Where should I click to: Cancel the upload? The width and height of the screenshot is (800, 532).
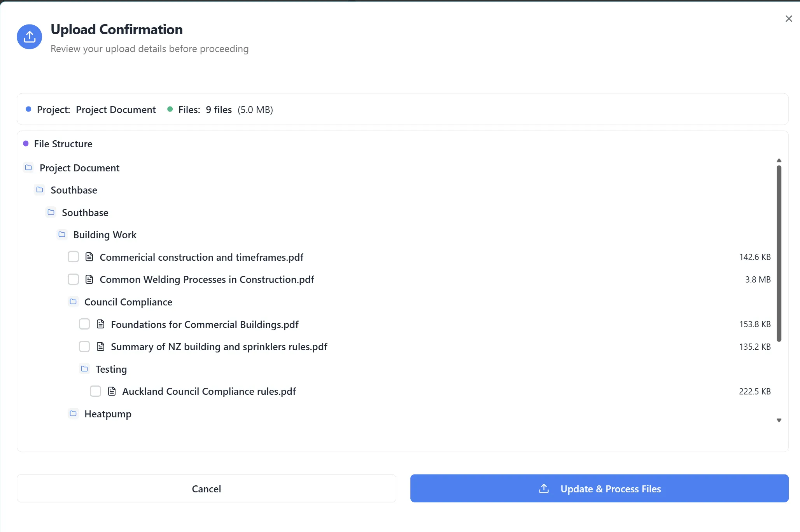coord(206,488)
